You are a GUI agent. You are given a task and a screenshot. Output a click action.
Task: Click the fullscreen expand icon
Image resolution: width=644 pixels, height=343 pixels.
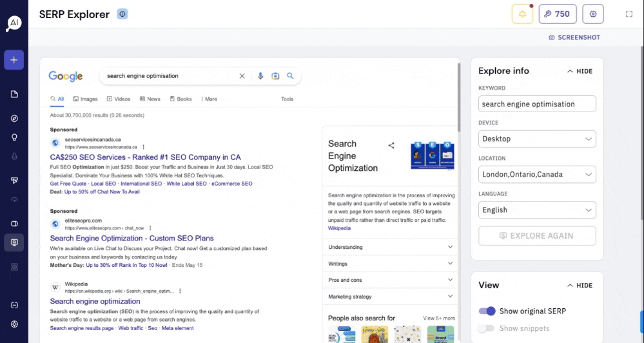coord(629,14)
